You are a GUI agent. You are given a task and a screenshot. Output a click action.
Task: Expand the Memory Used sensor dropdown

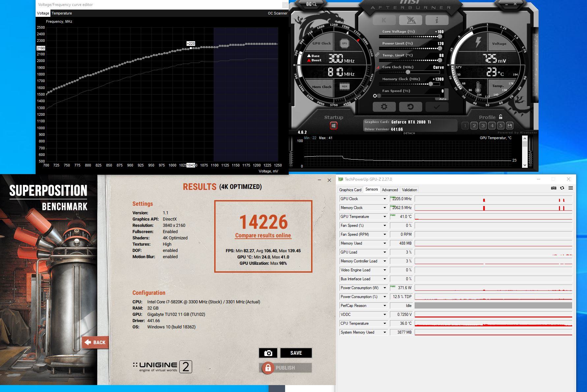(384, 243)
